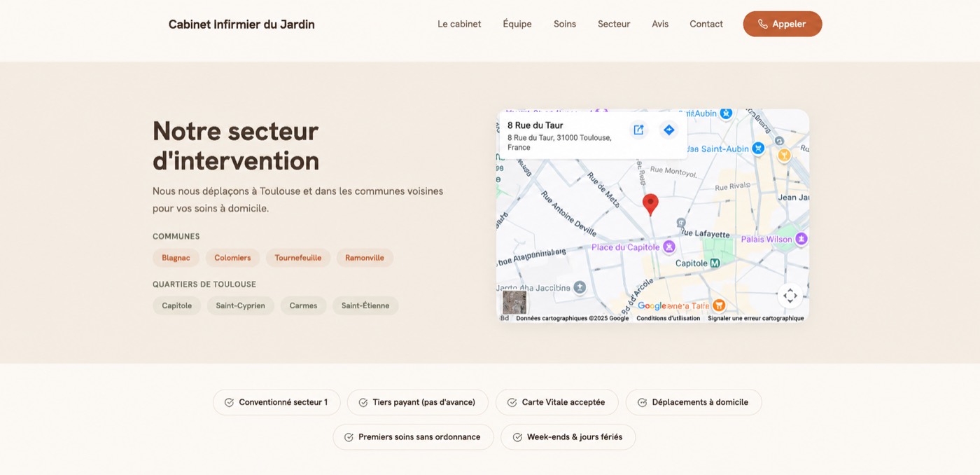This screenshot has width=980, height=475.
Task: Click Tiers payant (pas d'avance) badge
Action: click(x=418, y=402)
